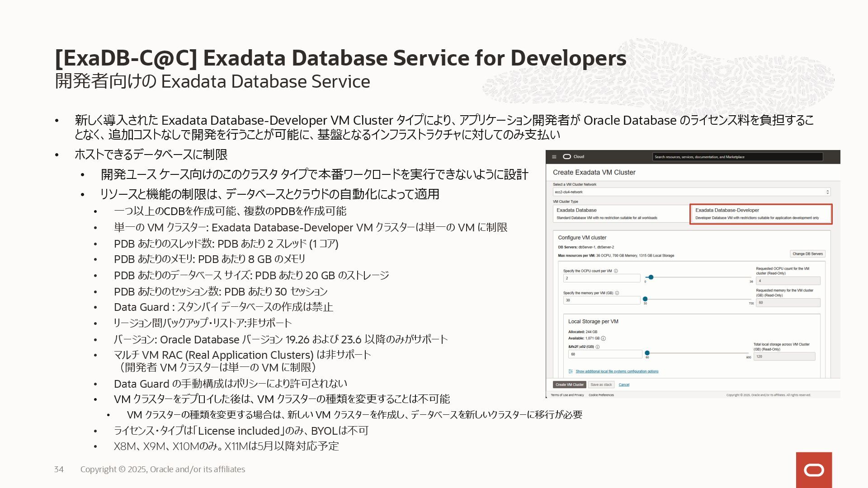Click the red Oracle logo on slide

pos(814,470)
